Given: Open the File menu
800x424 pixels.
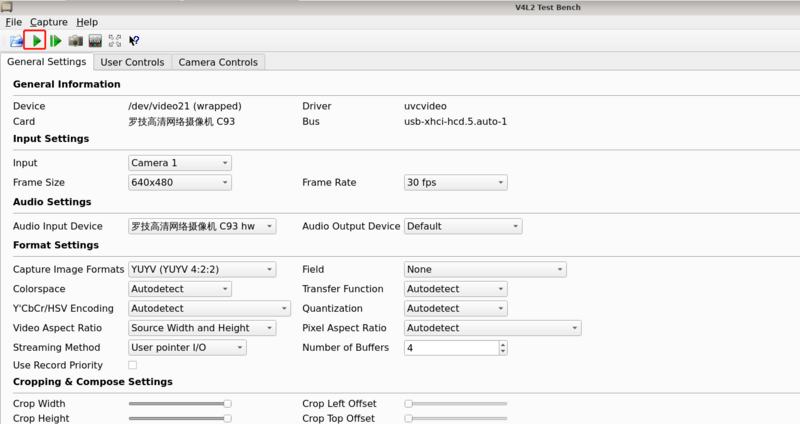Looking at the screenshot, I should [13, 22].
